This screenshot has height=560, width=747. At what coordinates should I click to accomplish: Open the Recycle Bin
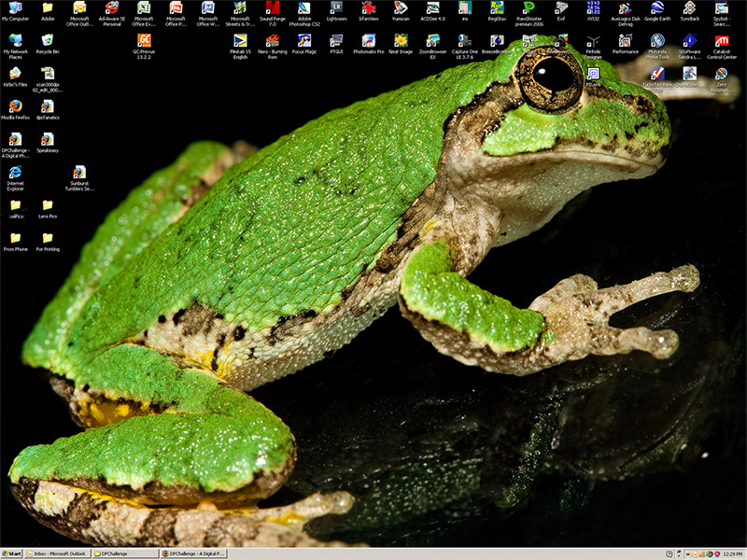pos(48,44)
